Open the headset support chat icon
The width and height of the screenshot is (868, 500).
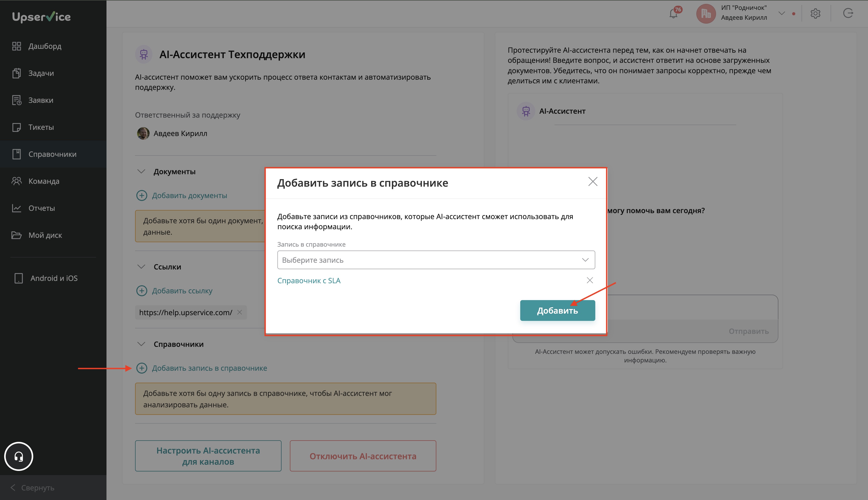point(18,456)
